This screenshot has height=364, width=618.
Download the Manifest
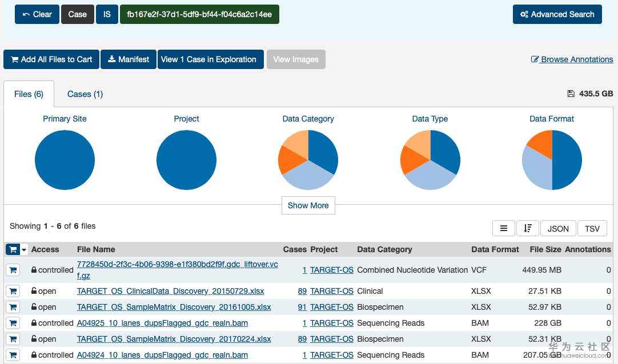coord(129,59)
